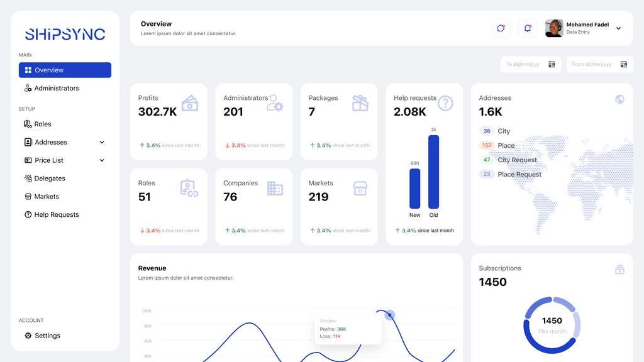Image resolution: width=644 pixels, height=362 pixels.
Task: Click the building icon in Companies card
Action: (275, 189)
